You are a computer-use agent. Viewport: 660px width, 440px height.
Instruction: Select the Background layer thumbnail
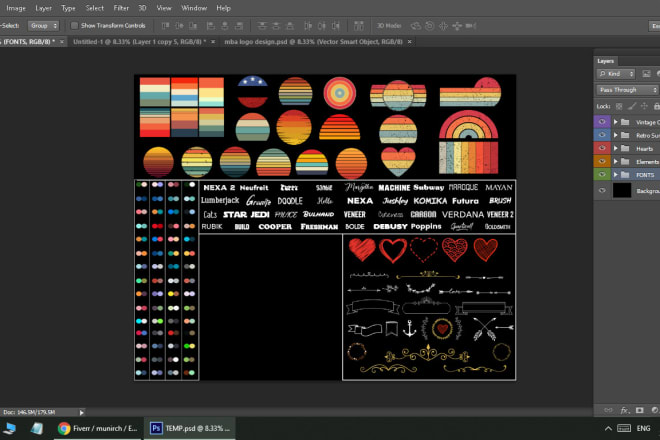(x=622, y=190)
